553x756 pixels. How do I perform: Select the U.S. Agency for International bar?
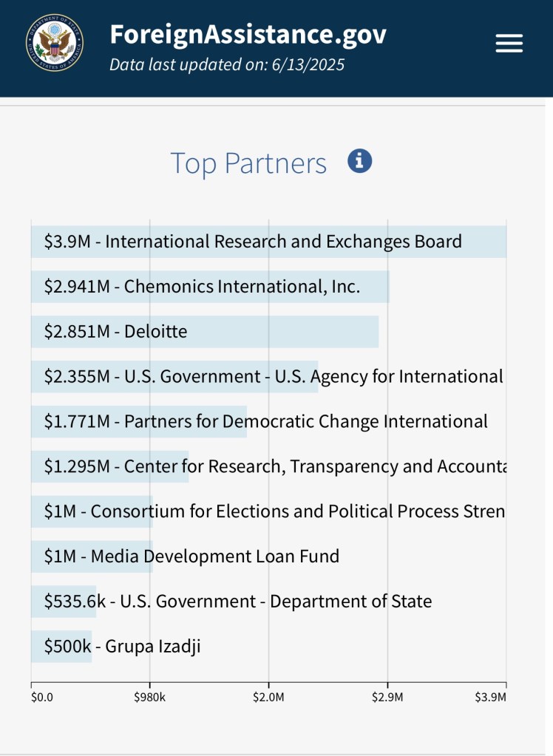tap(174, 377)
